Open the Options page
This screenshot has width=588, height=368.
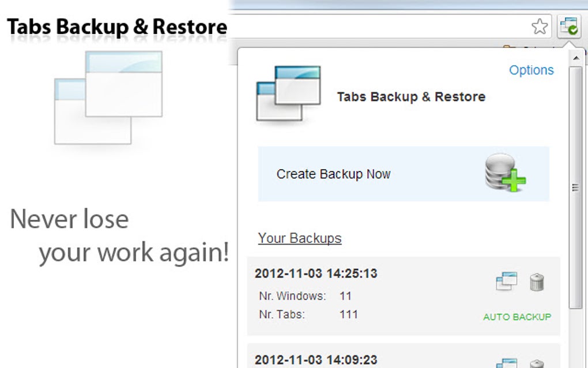click(x=531, y=70)
